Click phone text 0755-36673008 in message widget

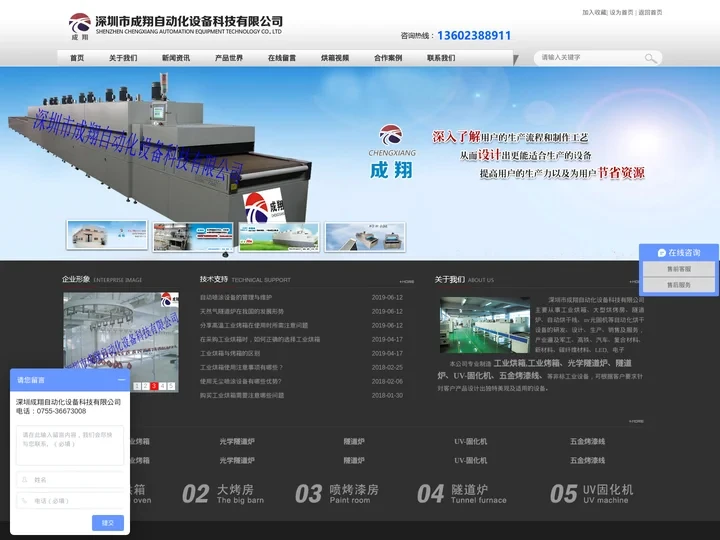(x=62, y=411)
